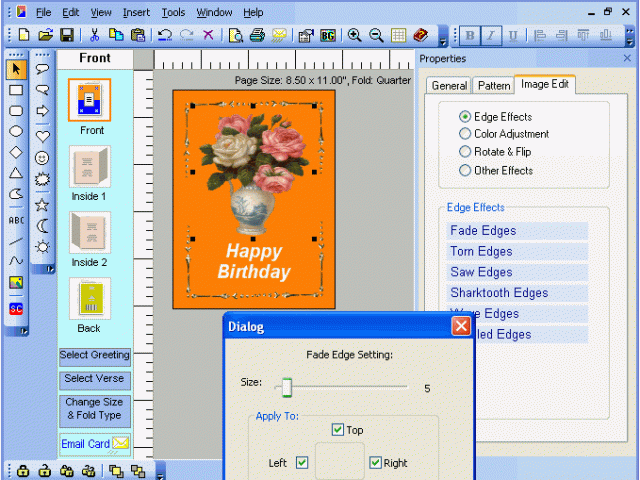Viewport: 640px width, 480px height.
Task: Select the Color Adjustment radio button
Action: click(x=465, y=134)
